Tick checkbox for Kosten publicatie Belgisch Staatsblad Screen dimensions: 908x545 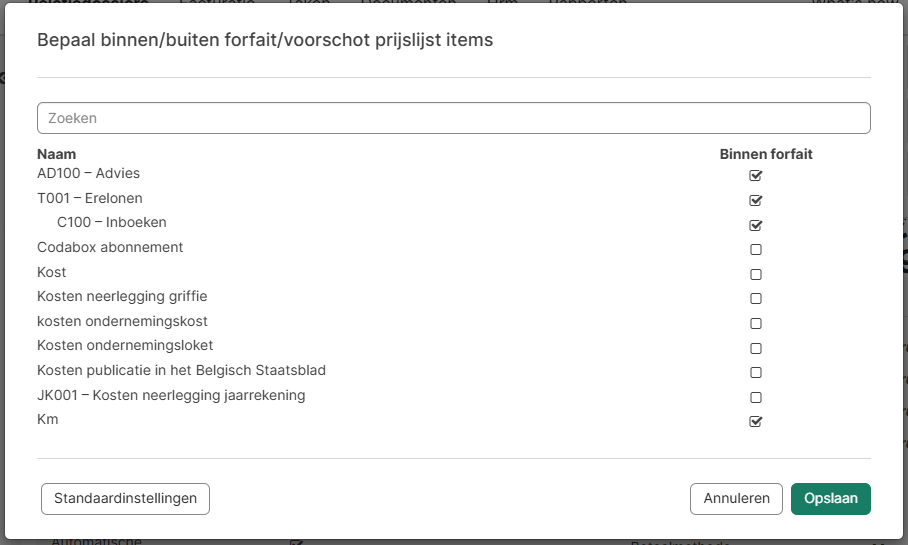pyautogui.click(x=756, y=372)
